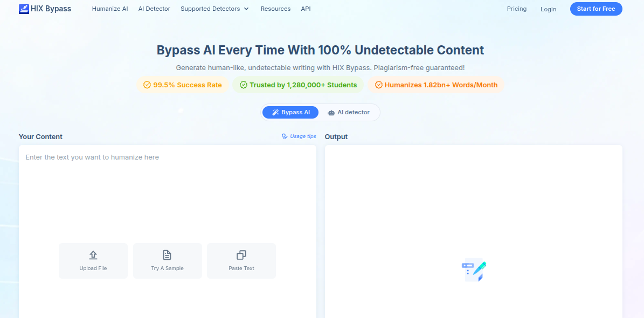Click the upload arrow icon
The width and height of the screenshot is (644, 318).
(93, 255)
